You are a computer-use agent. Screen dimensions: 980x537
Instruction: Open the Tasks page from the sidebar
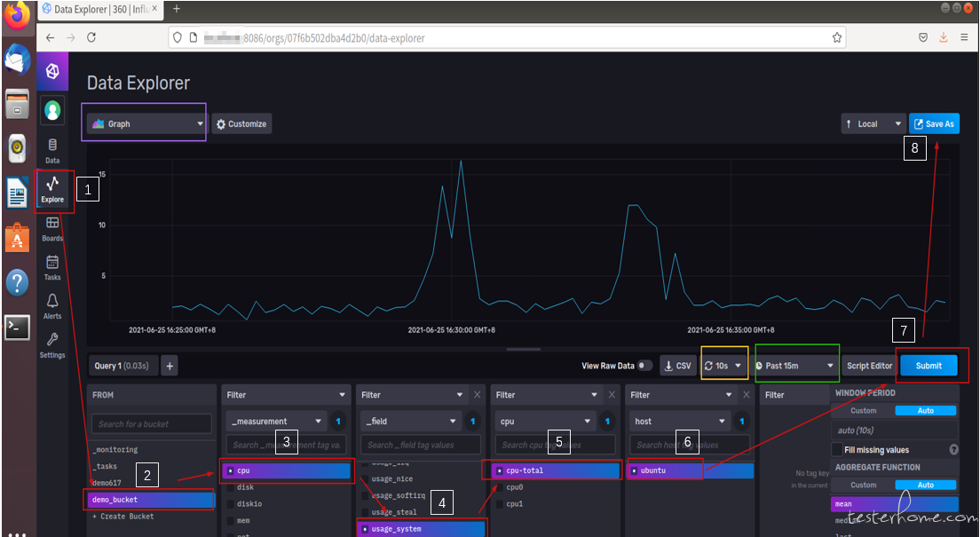click(52, 267)
